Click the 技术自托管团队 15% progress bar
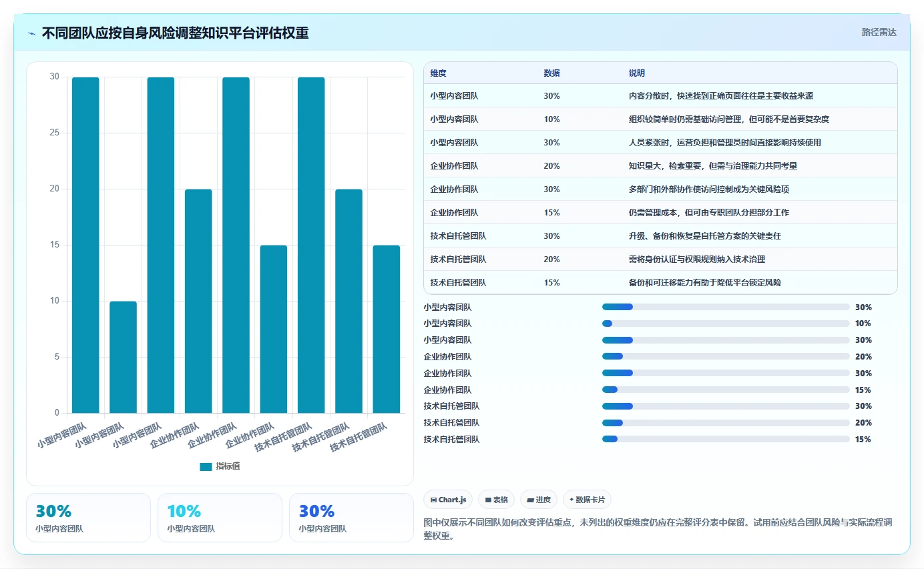Viewport: 924px width, 569px height. point(726,439)
